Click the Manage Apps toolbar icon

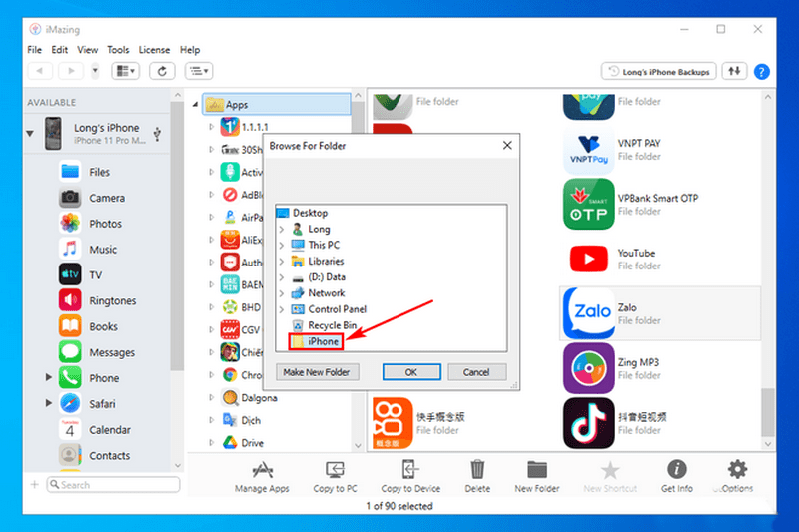point(262,470)
